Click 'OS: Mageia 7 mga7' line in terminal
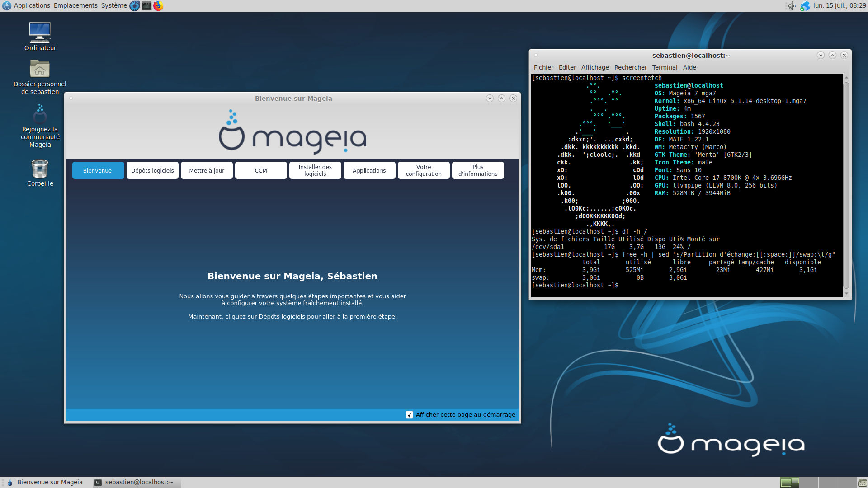The width and height of the screenshot is (868, 488). [x=685, y=94]
